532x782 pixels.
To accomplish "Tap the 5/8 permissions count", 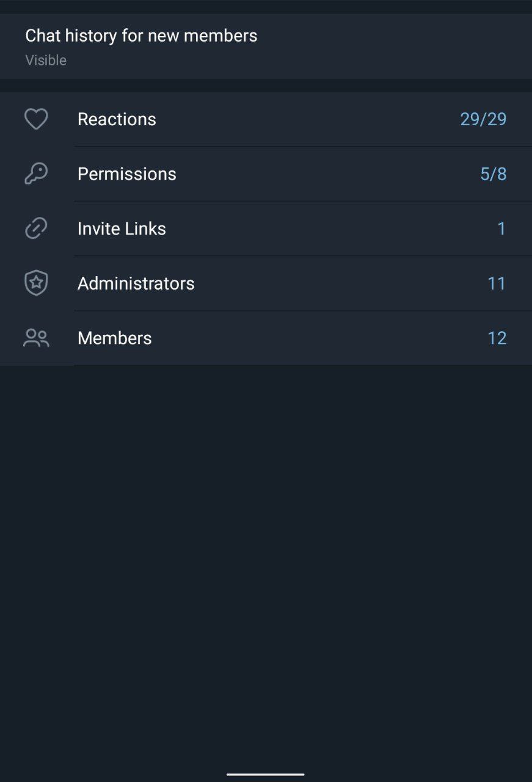I will [x=494, y=174].
